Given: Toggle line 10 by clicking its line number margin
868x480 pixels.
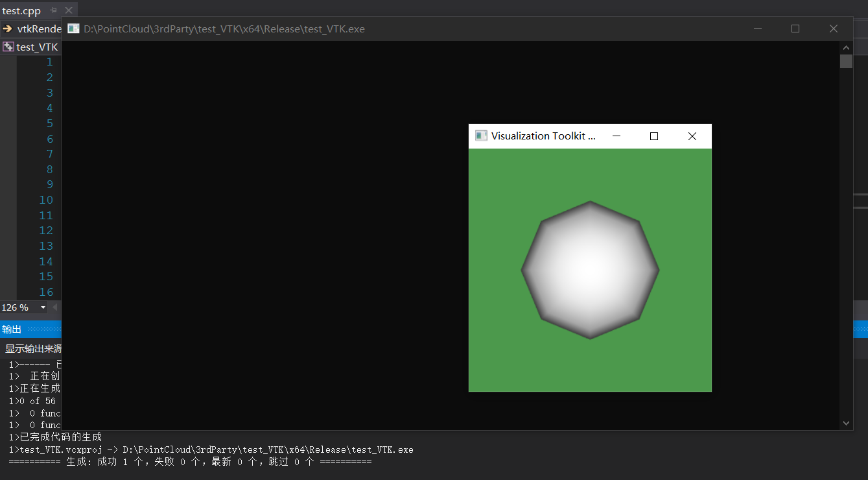Looking at the screenshot, I should 46,200.
